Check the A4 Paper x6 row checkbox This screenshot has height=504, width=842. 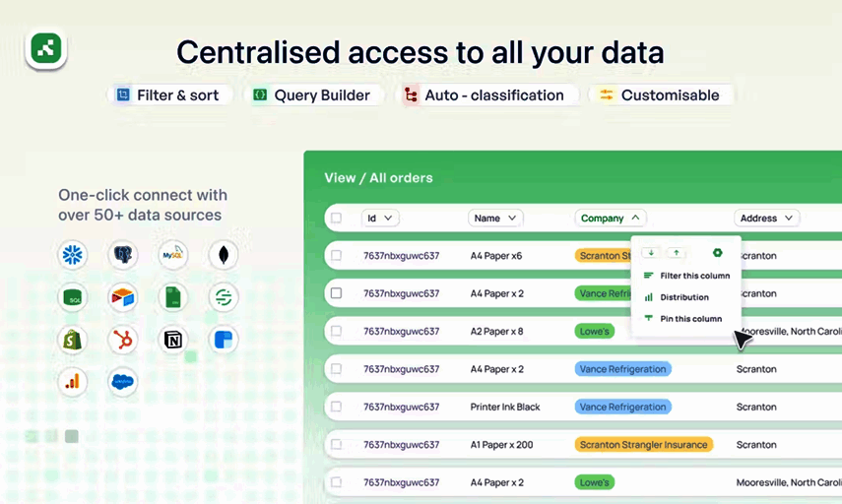[336, 256]
